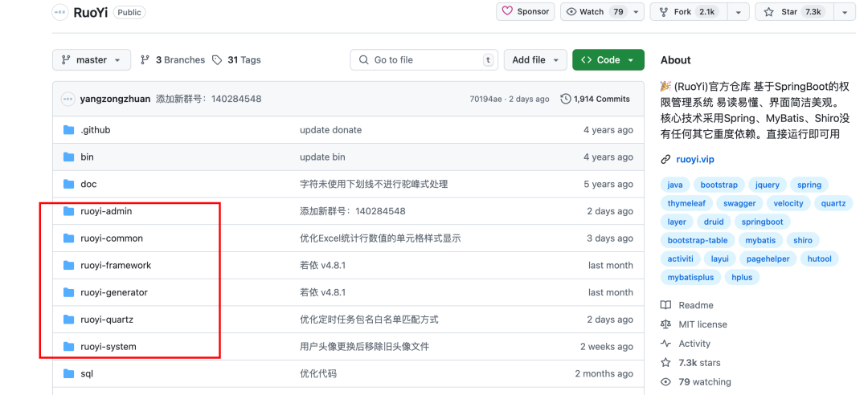Select the spring topic tag
The width and height of the screenshot is (868, 395).
tap(809, 185)
